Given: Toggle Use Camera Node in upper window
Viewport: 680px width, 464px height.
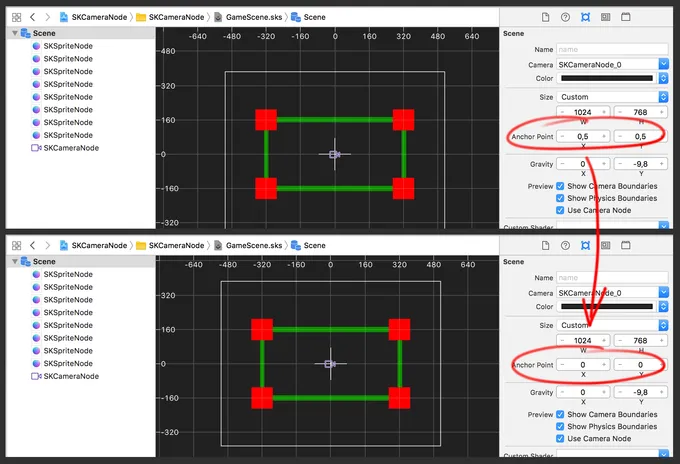Looking at the screenshot, I should pyautogui.click(x=560, y=210).
